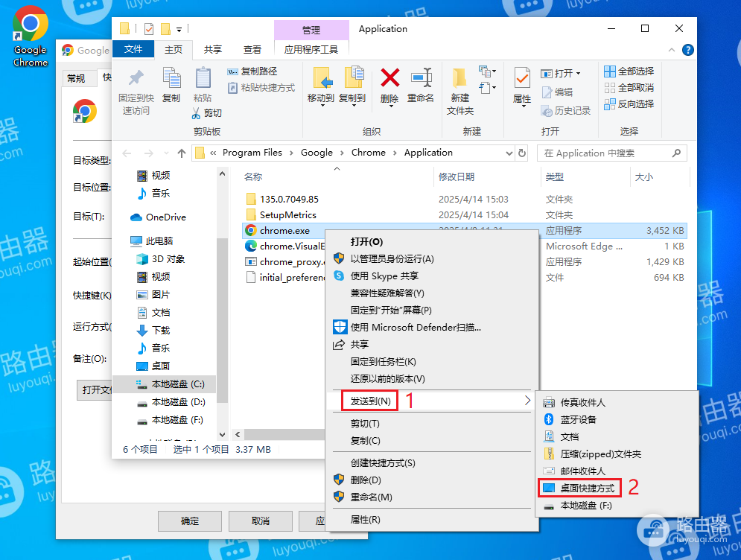Click the Bluetooth device icon in submenu
The height and width of the screenshot is (560, 741).
549,419
